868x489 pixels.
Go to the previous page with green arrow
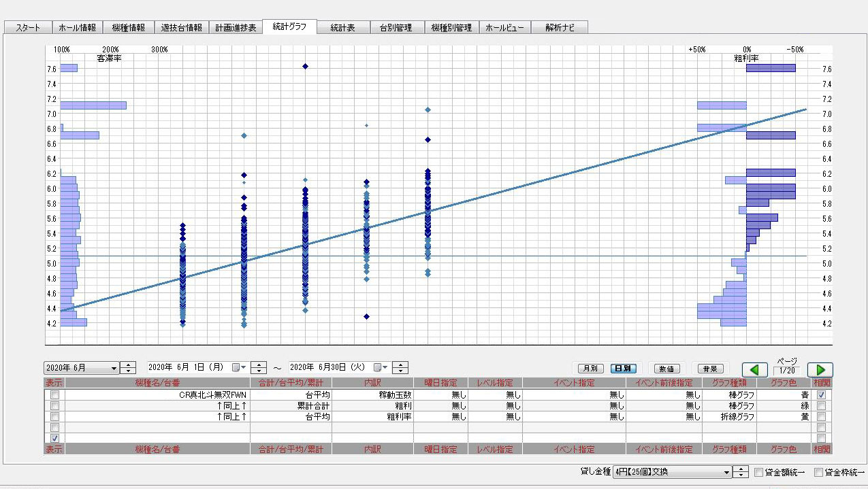[x=754, y=369]
